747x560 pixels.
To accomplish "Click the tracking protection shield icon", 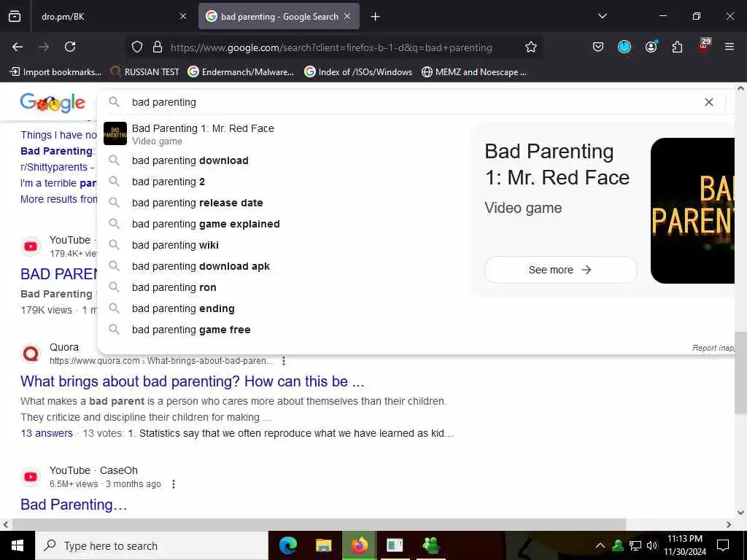I will point(137,47).
